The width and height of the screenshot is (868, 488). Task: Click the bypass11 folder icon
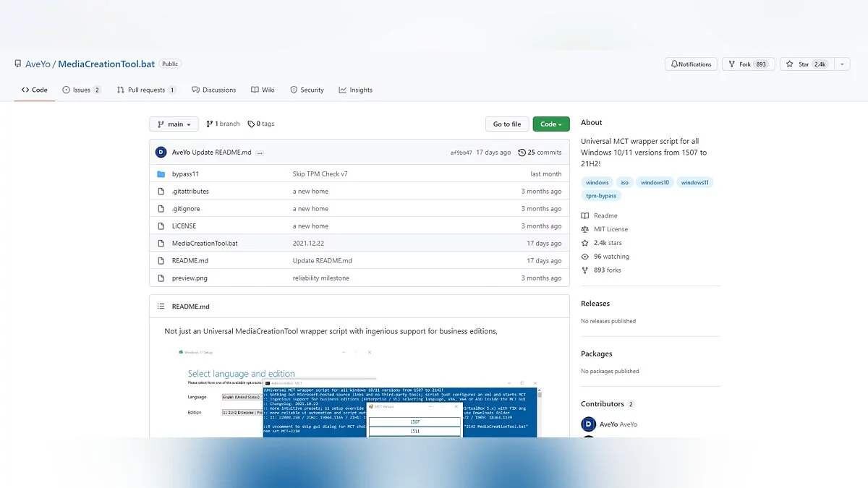point(161,174)
